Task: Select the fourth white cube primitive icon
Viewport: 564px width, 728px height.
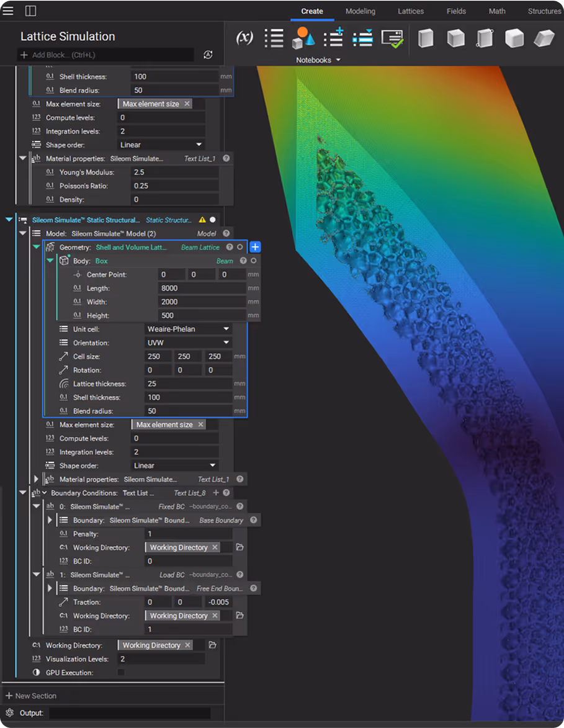Action: (x=514, y=38)
